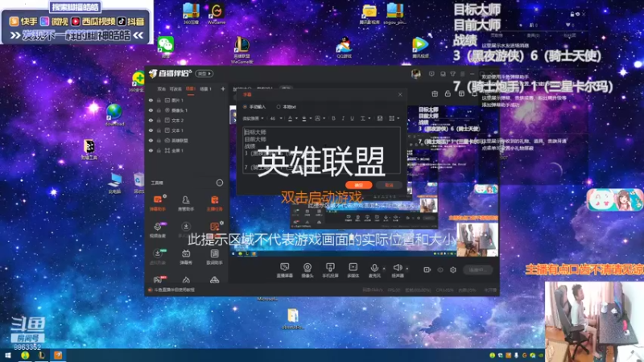Toggle italic I formatting
Screen dimensions: 644x362
343,118
